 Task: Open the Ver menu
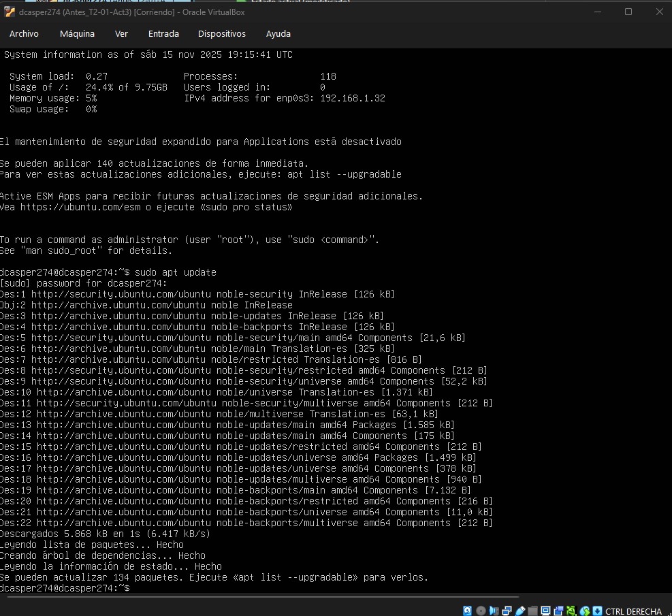[121, 33]
